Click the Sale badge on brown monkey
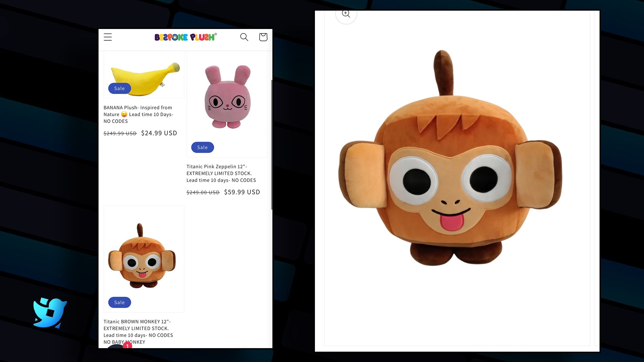Image resolution: width=644 pixels, height=362 pixels. click(119, 302)
